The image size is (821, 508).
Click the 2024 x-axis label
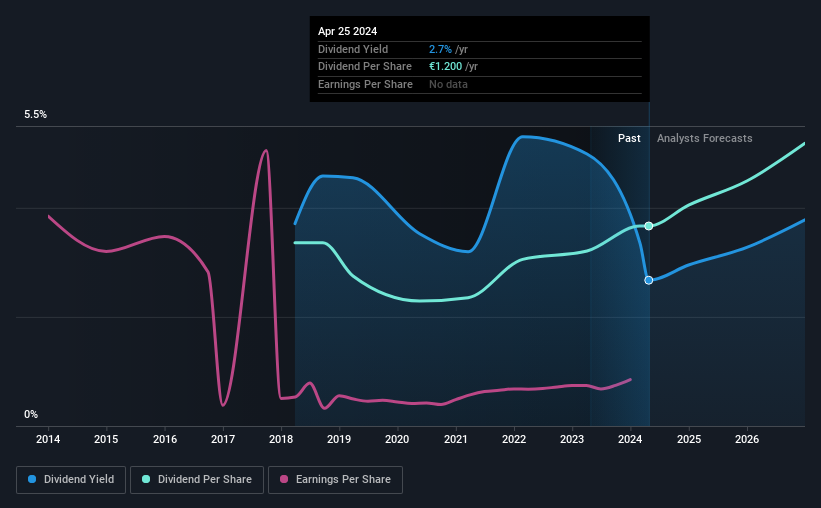coord(630,439)
